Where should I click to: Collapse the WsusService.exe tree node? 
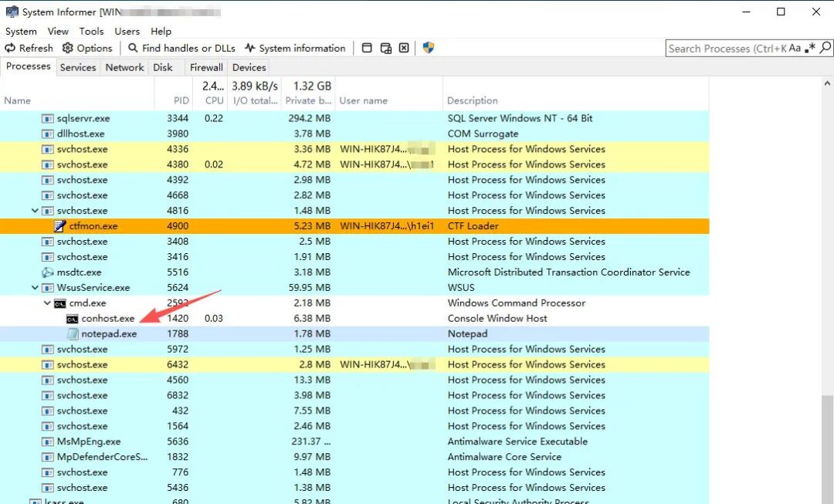35,288
